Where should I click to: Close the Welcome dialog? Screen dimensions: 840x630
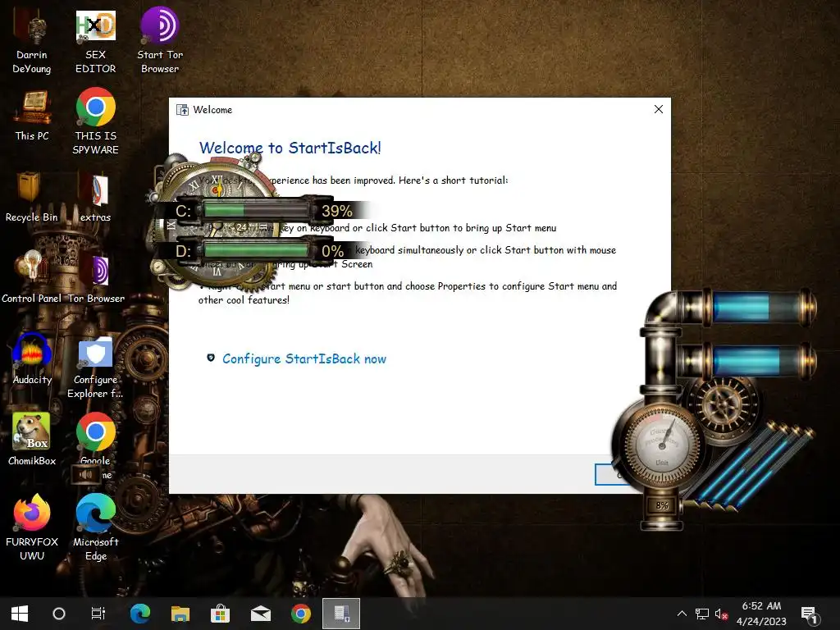(x=659, y=109)
